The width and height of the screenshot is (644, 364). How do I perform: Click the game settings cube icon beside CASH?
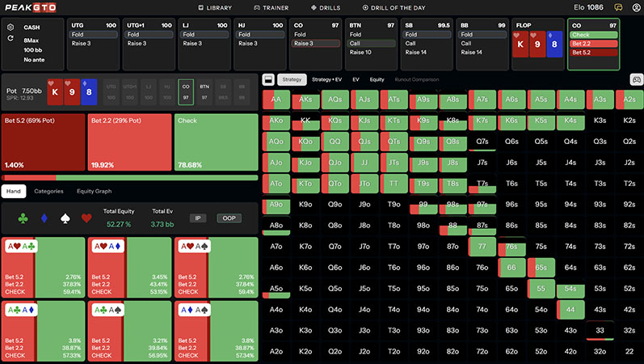pos(11,27)
